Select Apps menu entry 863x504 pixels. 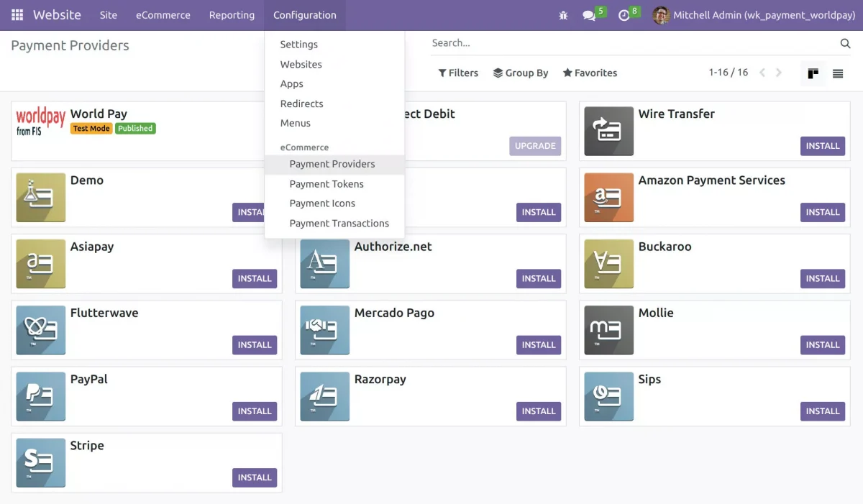coord(334,84)
